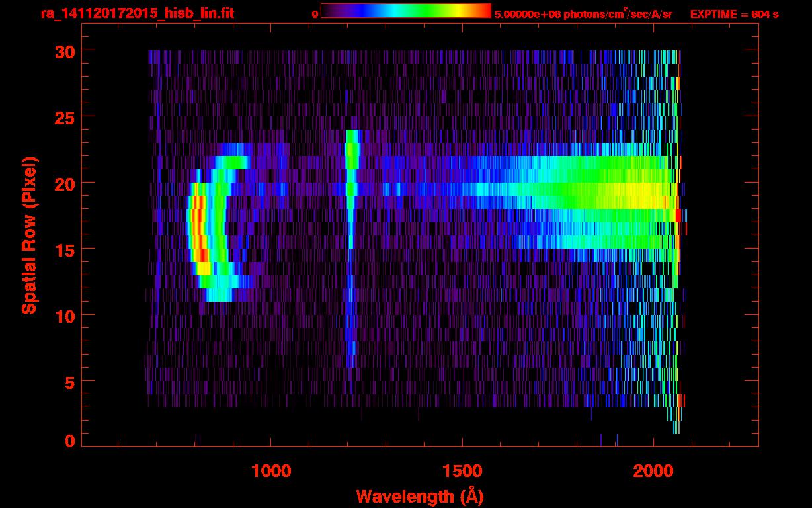Click the colorbar minimum label 0
812x508 pixels.
click(315, 14)
